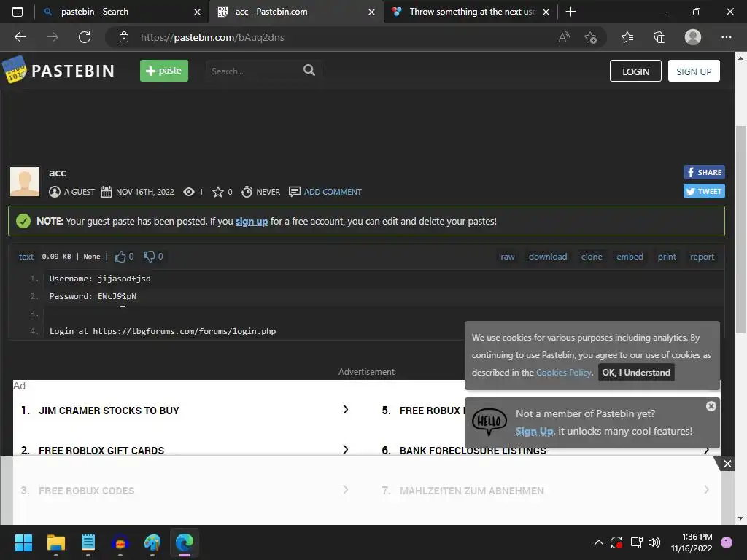The image size is (747, 560).
Task: Open the raw view of the paste
Action: (x=508, y=257)
